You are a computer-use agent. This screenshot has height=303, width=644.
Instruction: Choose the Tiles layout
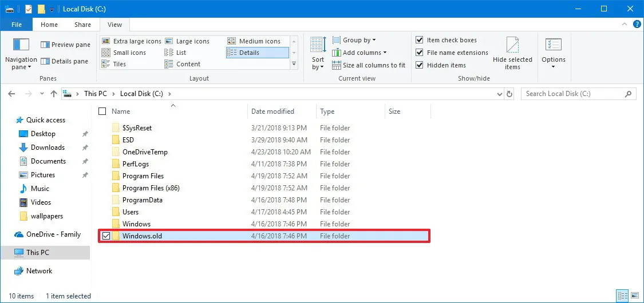click(114, 64)
